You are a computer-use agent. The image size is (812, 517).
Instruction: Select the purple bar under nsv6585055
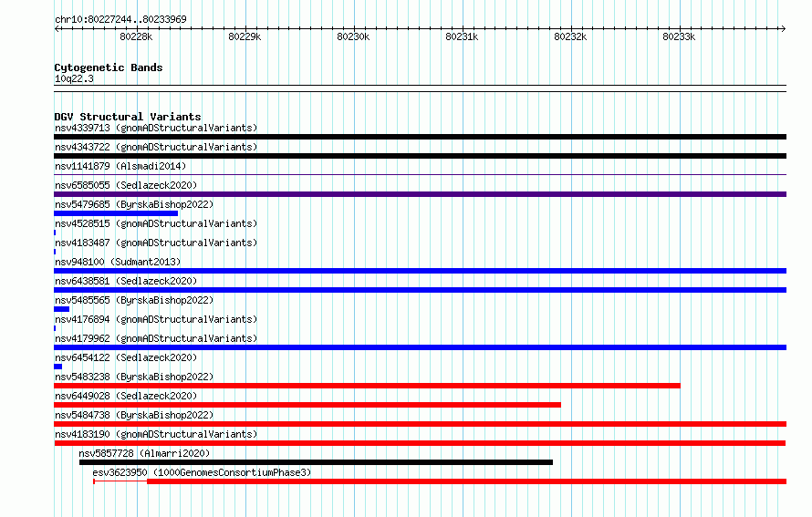pos(420,194)
